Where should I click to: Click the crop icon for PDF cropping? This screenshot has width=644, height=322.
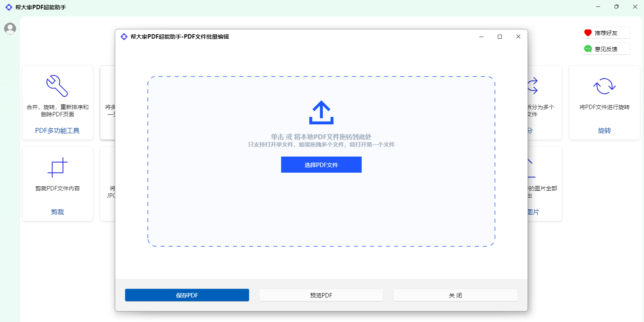click(57, 167)
